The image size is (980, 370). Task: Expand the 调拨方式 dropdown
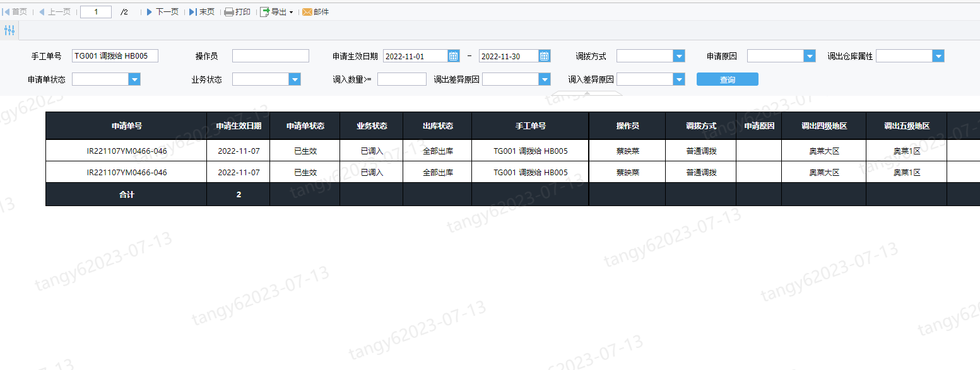[x=679, y=56]
